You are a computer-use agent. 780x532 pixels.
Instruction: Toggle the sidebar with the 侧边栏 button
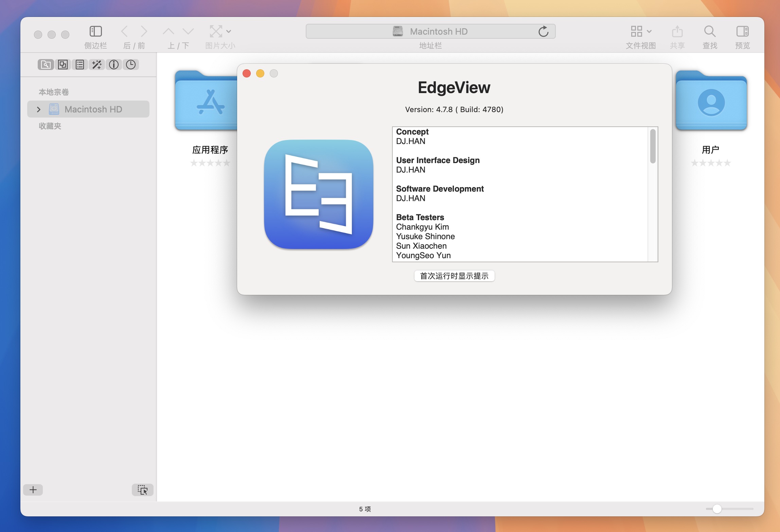tap(95, 31)
